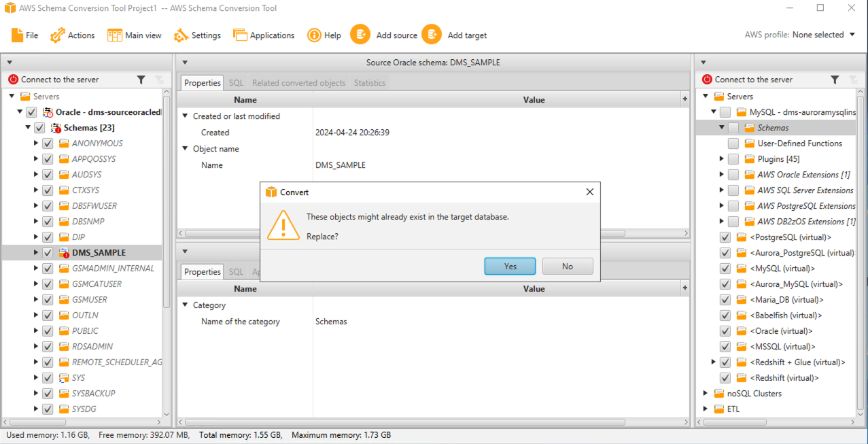This screenshot has height=444, width=868.
Task: Open the Actions toolbar icon
Action: tap(57, 35)
